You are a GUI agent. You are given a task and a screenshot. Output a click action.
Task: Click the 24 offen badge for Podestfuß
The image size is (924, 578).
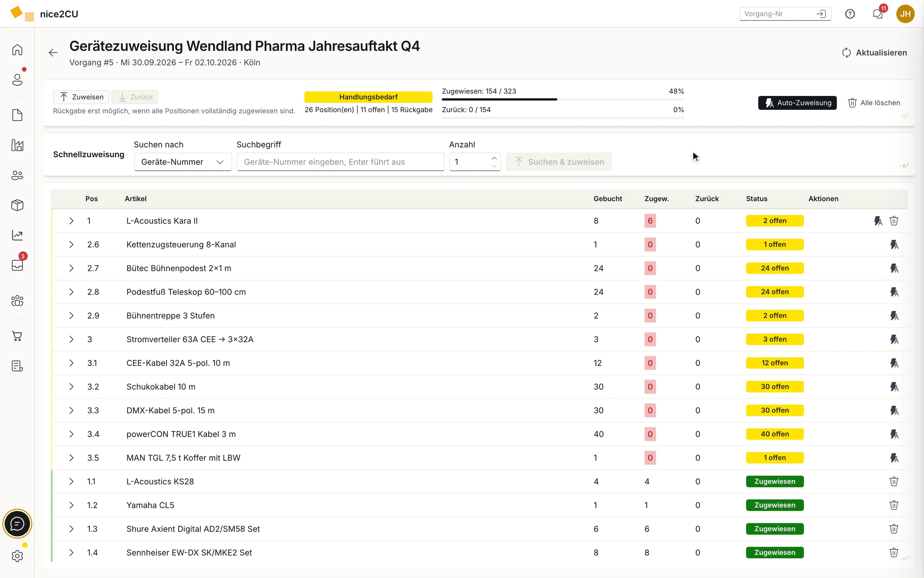point(775,292)
